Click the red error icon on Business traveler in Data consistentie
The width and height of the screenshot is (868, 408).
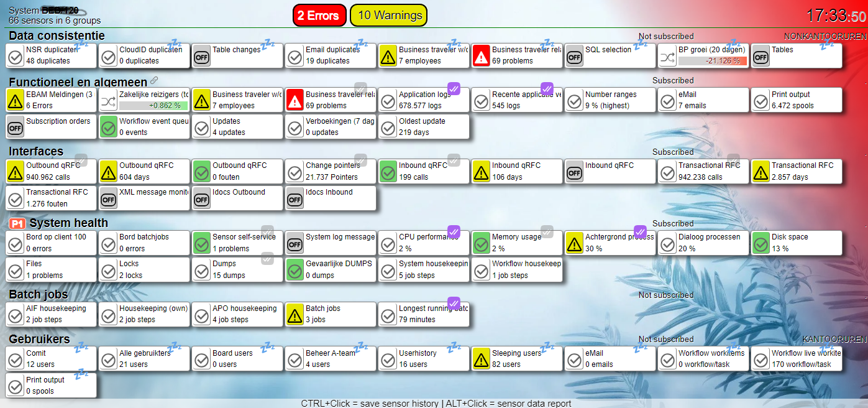482,56
